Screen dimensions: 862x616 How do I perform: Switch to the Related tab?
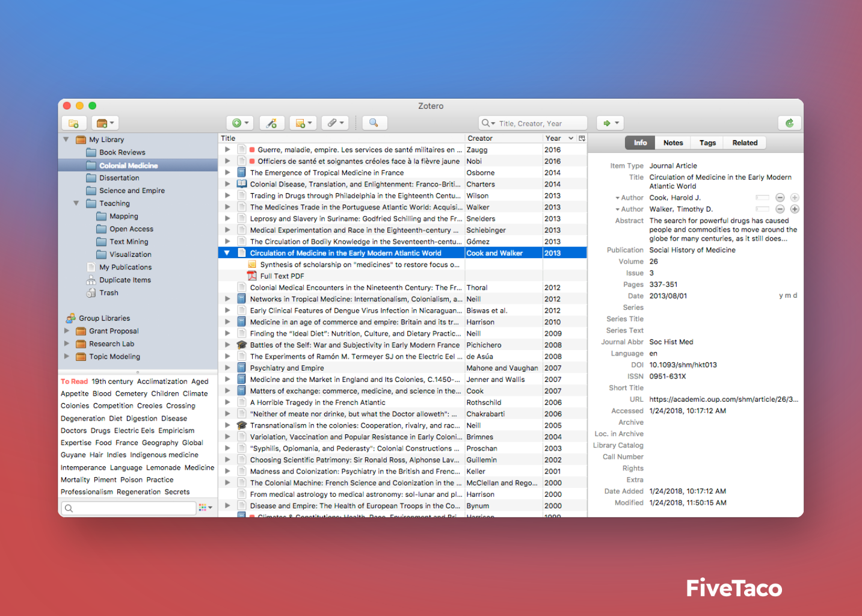(745, 143)
